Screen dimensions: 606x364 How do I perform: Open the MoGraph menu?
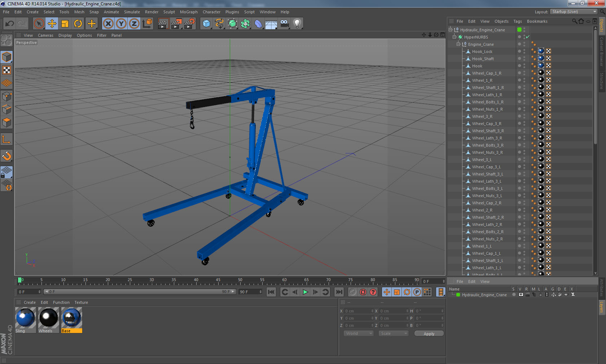(189, 12)
